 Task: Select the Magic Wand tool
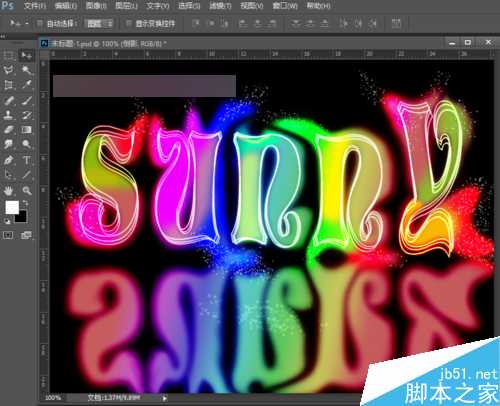tap(26, 70)
